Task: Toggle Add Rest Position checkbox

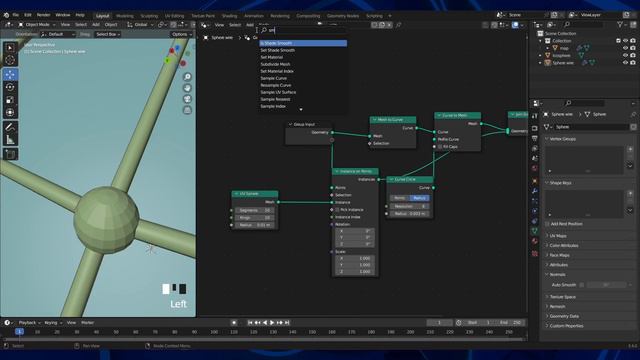Action: pos(547,224)
